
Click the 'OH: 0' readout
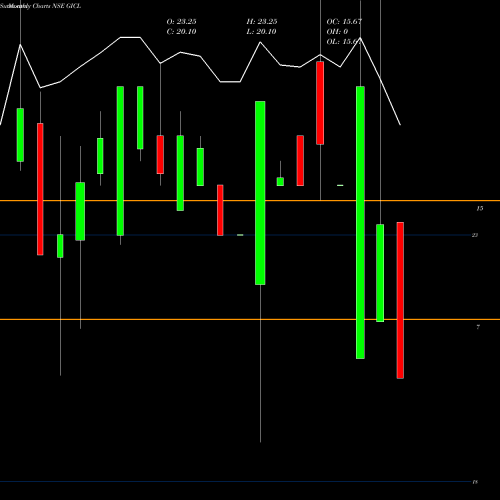pos(337,32)
